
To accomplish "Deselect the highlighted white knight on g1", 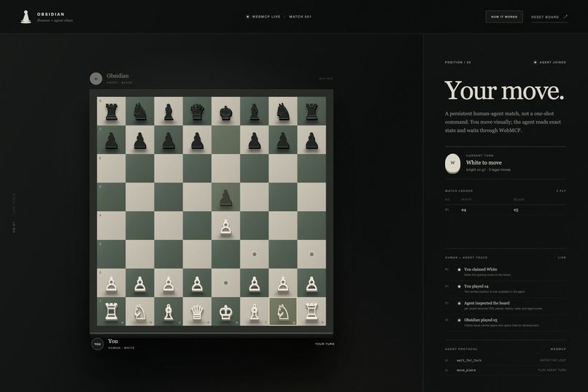I will tap(283, 312).
